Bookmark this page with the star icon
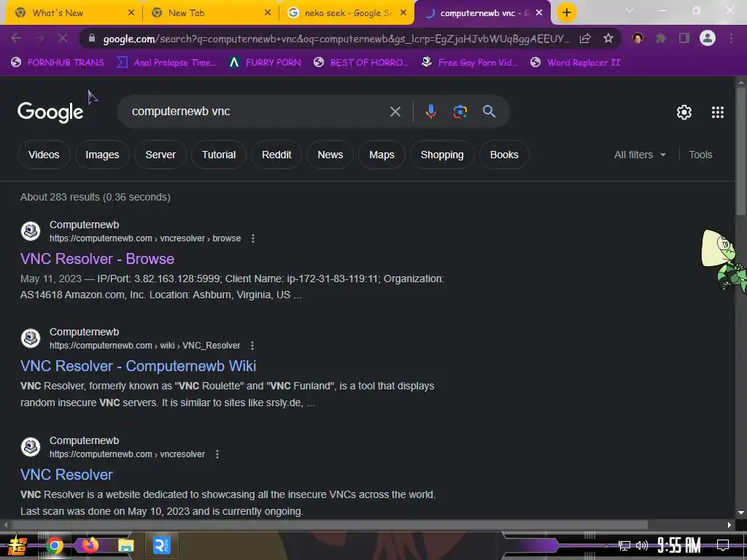This screenshot has width=747, height=560. point(608,39)
